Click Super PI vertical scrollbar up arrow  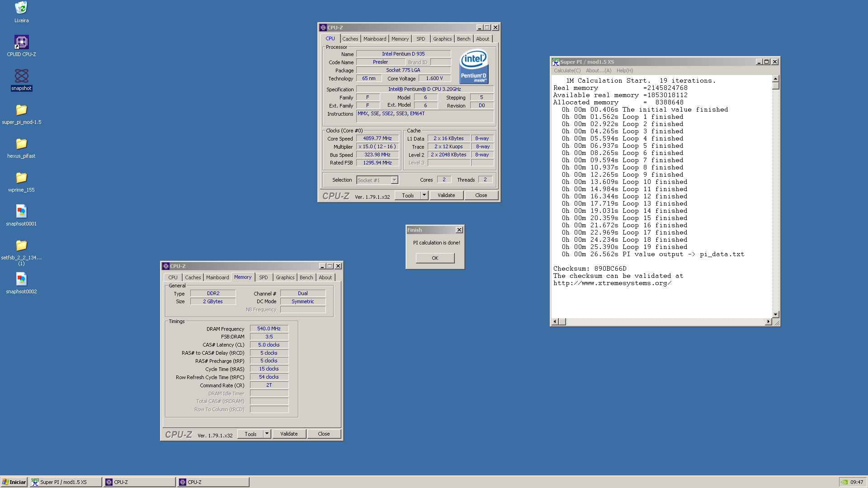[776, 79]
